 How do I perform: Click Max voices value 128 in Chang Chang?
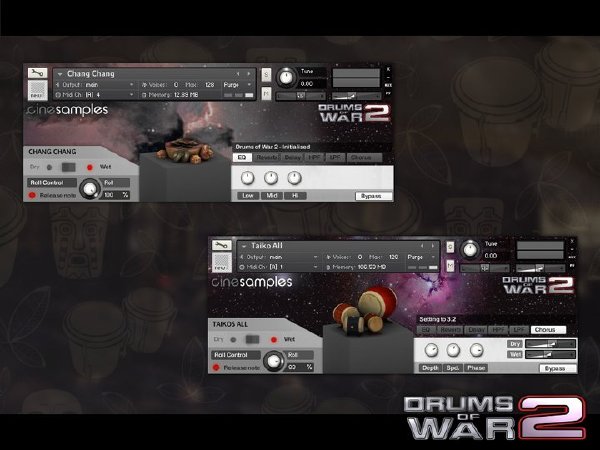click(x=210, y=85)
